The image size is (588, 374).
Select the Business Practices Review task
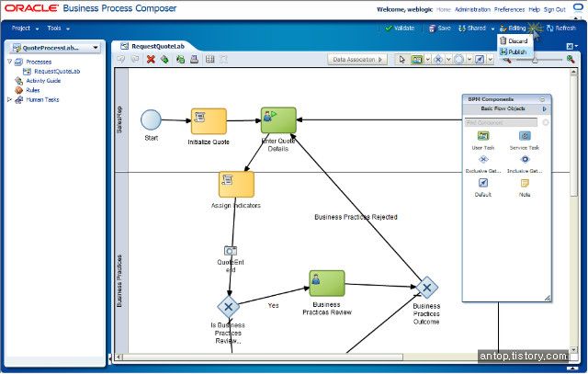pyautogui.click(x=327, y=283)
